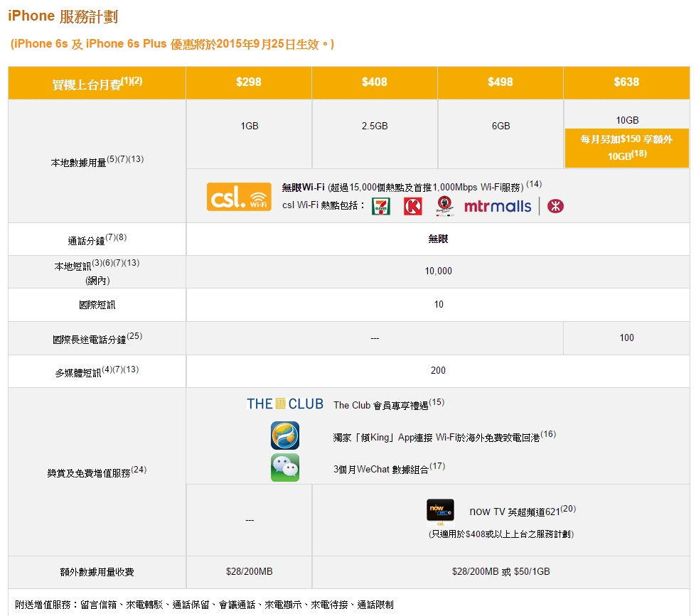Click the iPhone 服務計劃 page heading
The height and width of the screenshot is (616, 696).
(x=63, y=16)
